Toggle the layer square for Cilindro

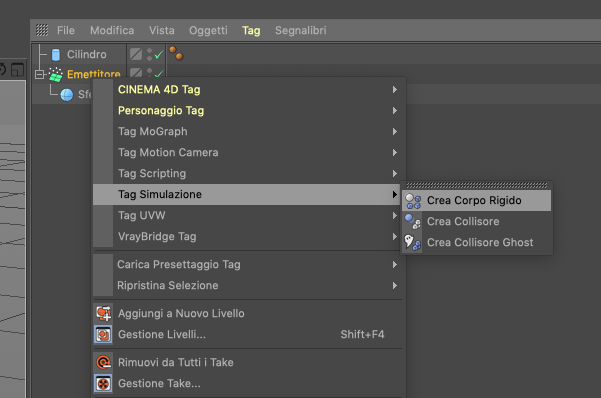tap(136, 54)
